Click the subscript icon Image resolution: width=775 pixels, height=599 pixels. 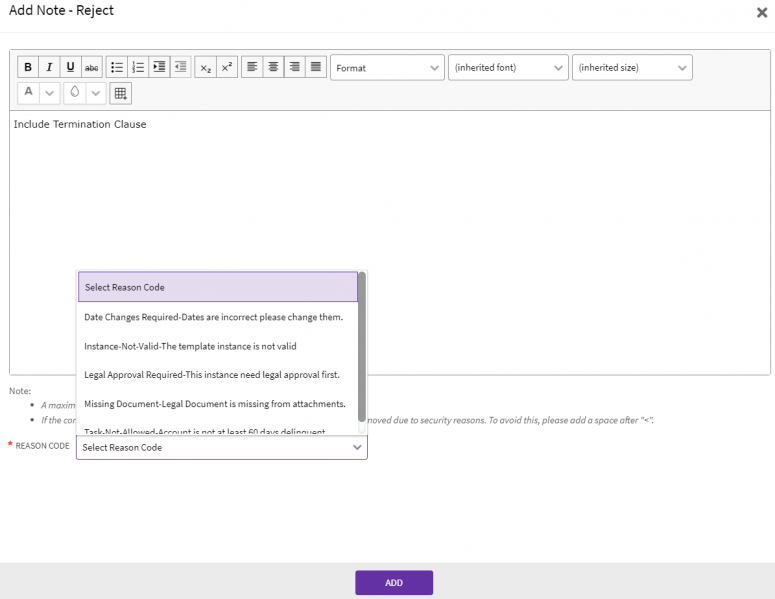(205, 68)
